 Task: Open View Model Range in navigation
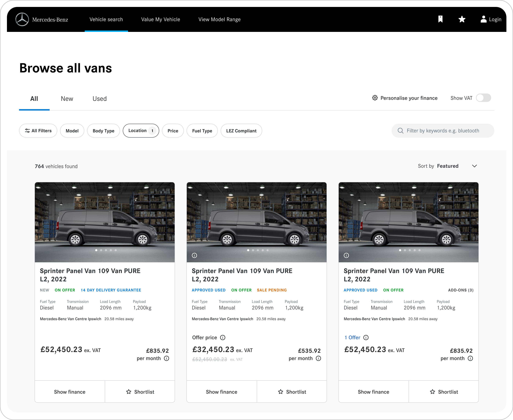220,19
